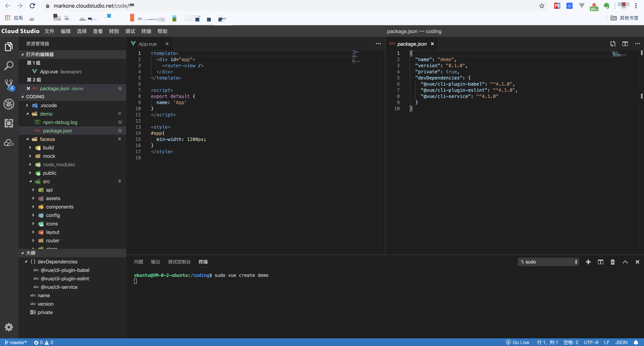
Task: Open the Manage settings gear icon
Action: click(9, 327)
